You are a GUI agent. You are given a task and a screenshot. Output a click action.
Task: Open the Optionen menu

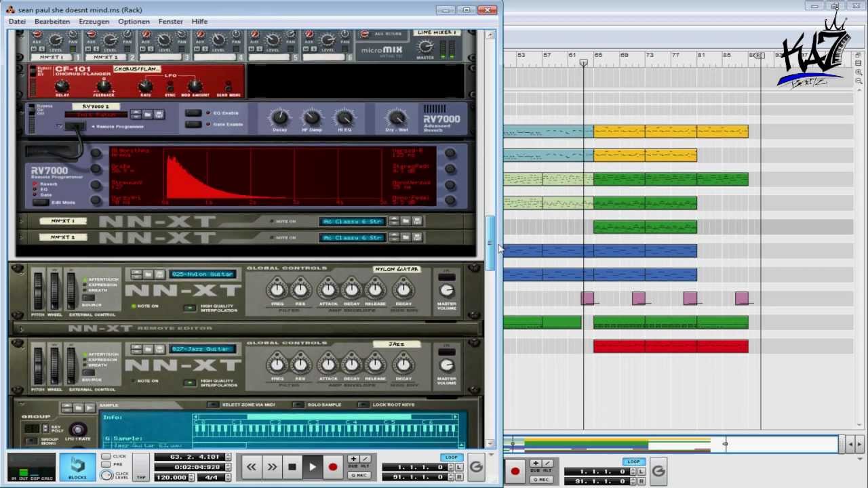pos(134,22)
